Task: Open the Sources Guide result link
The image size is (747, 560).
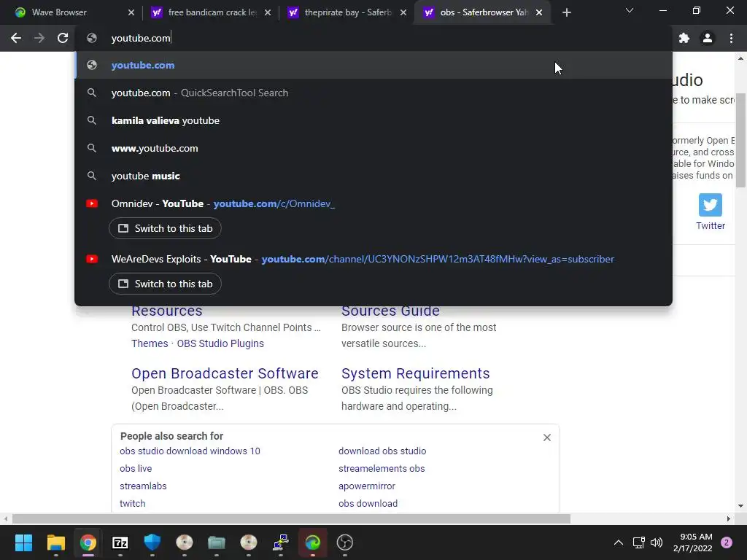Action: pos(390,311)
